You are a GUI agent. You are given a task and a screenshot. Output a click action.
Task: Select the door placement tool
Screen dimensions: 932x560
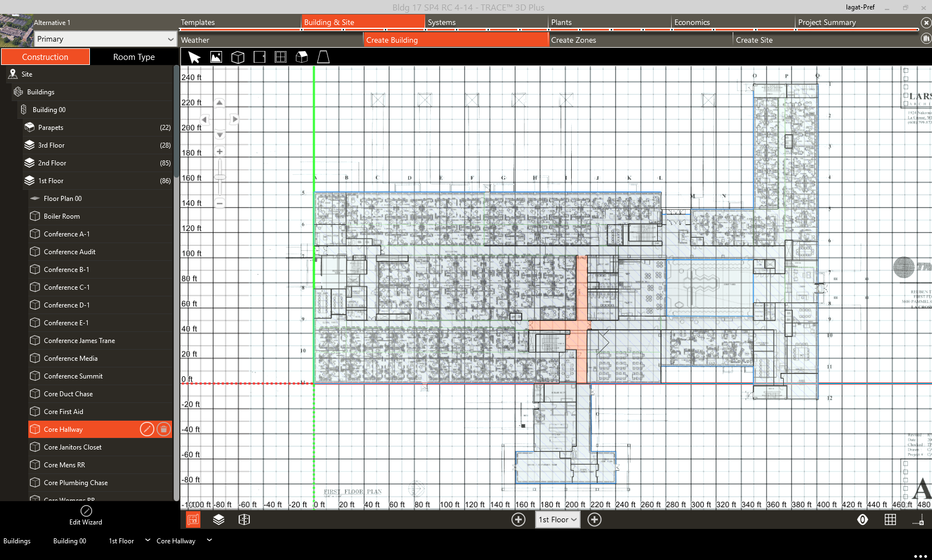(259, 57)
